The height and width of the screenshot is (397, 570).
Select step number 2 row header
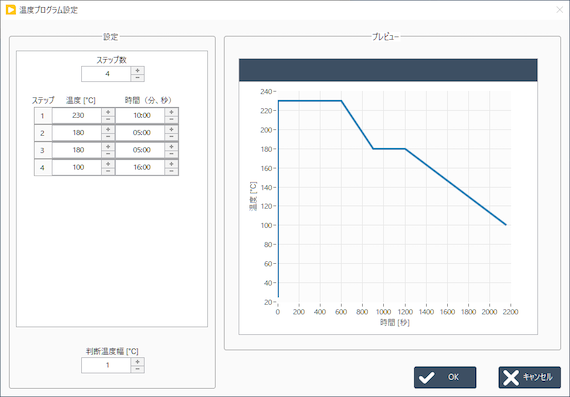coord(43,133)
